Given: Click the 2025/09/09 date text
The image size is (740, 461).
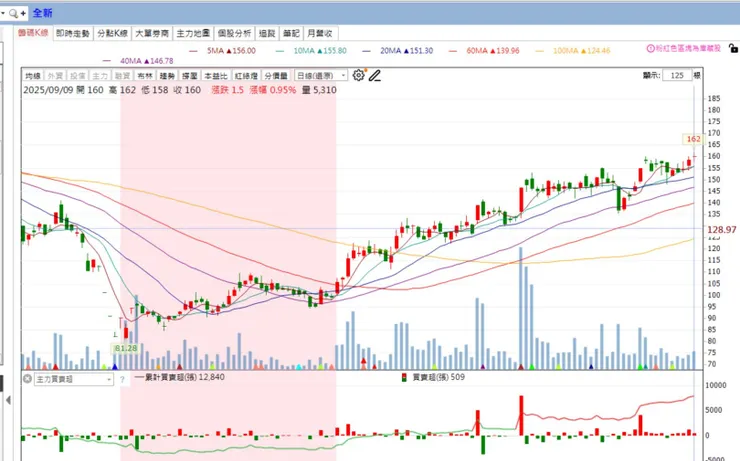Looking at the screenshot, I should point(49,90).
